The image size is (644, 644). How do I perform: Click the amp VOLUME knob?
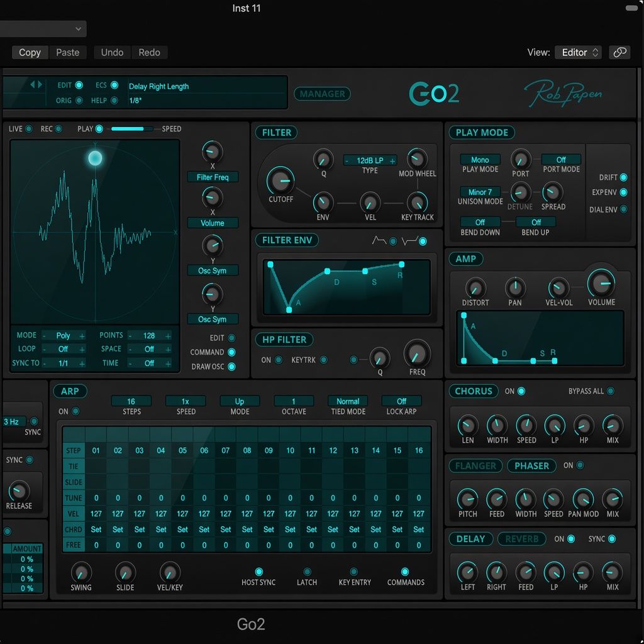(601, 283)
